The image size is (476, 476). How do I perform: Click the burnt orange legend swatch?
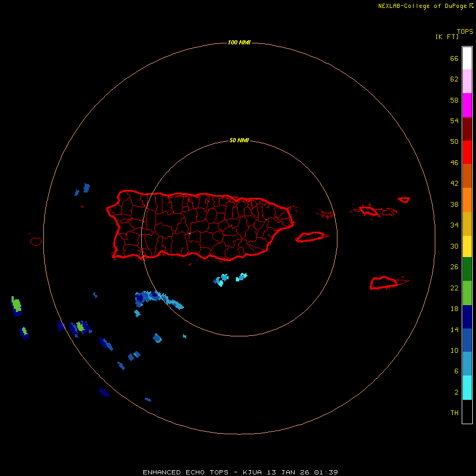point(467,176)
